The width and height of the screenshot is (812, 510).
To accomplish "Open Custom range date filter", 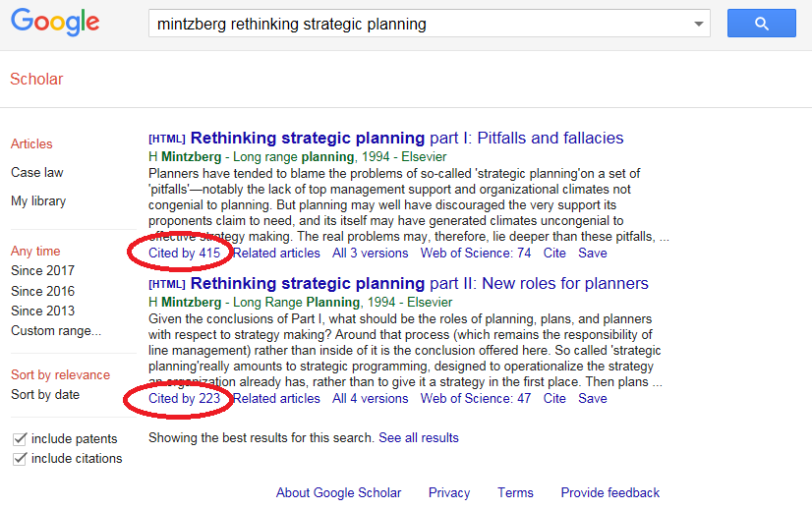I will pos(56,331).
